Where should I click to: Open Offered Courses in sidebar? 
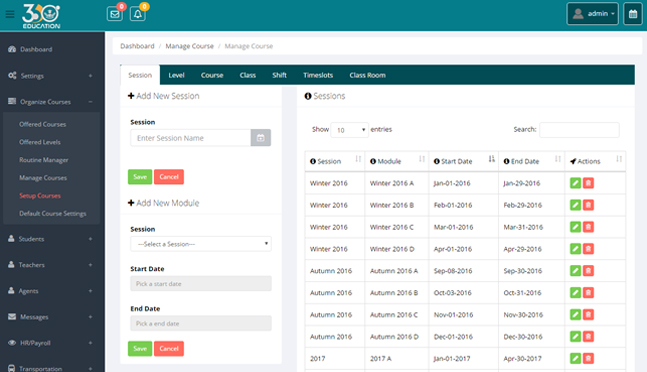[43, 124]
